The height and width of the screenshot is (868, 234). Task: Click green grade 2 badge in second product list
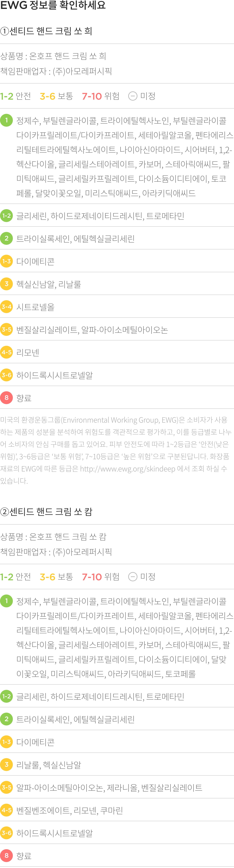point(6,719)
